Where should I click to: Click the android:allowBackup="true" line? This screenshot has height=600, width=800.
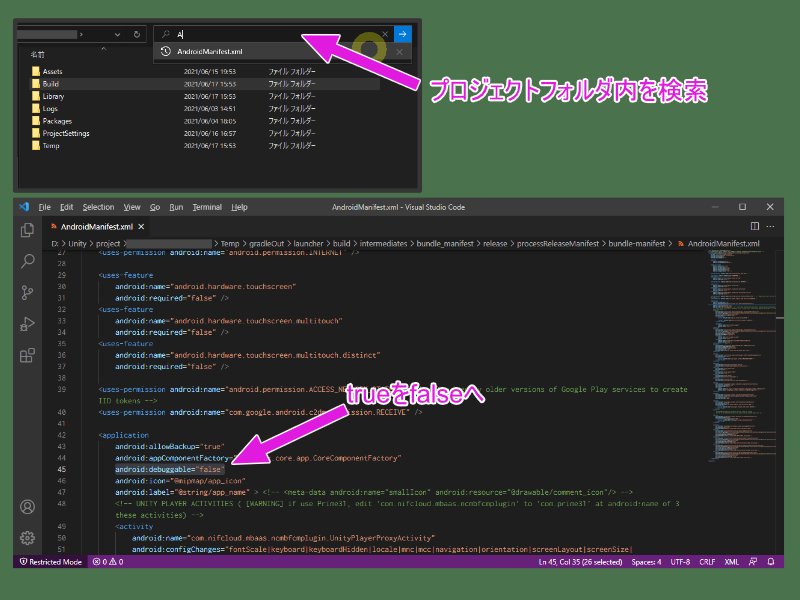[169, 446]
